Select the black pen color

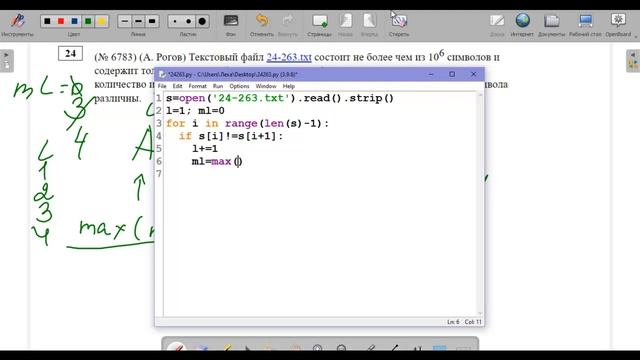47,21
